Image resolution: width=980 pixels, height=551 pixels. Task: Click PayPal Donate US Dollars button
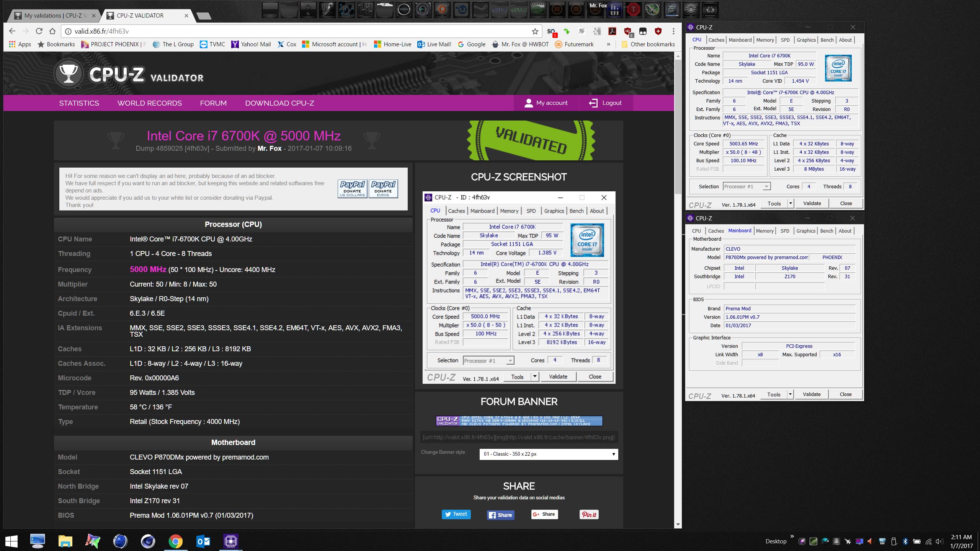[352, 189]
